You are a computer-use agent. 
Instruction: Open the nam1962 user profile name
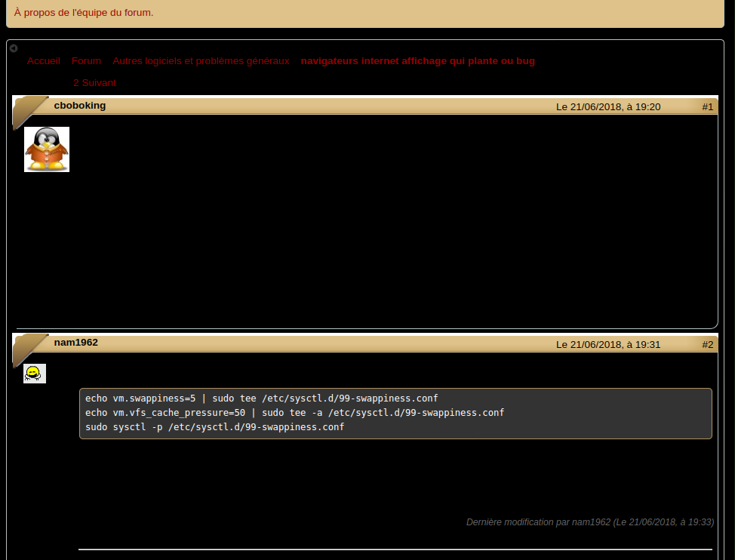76,343
